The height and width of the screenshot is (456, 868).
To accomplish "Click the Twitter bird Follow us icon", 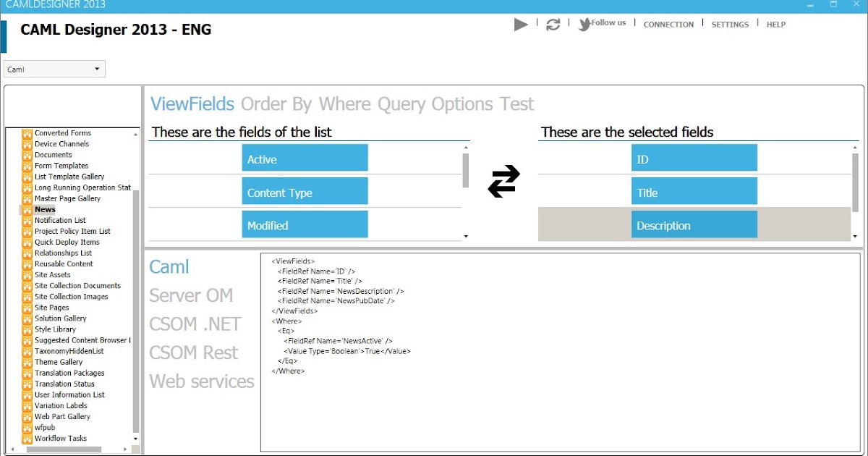I will point(583,23).
